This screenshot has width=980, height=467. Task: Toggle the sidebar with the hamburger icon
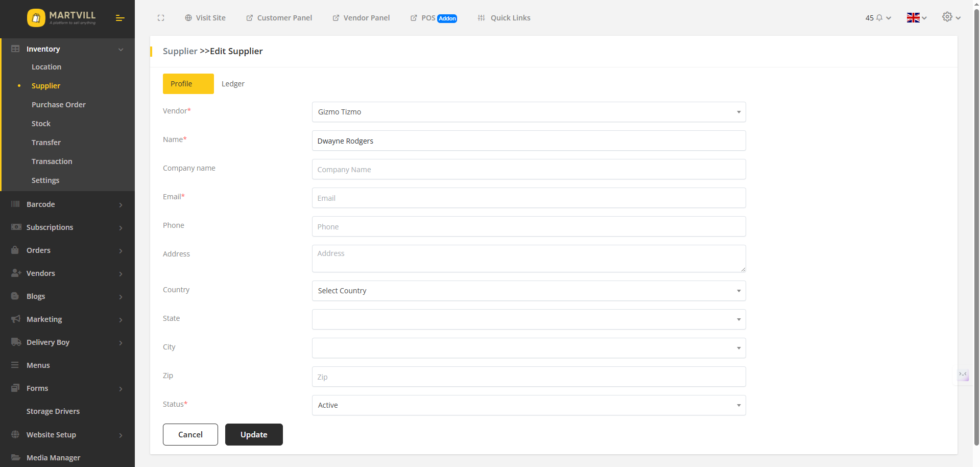120,18
